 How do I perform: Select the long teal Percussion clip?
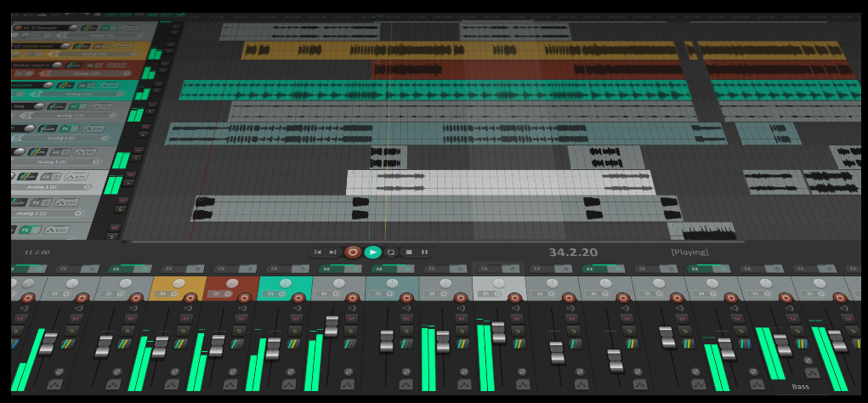[435, 90]
